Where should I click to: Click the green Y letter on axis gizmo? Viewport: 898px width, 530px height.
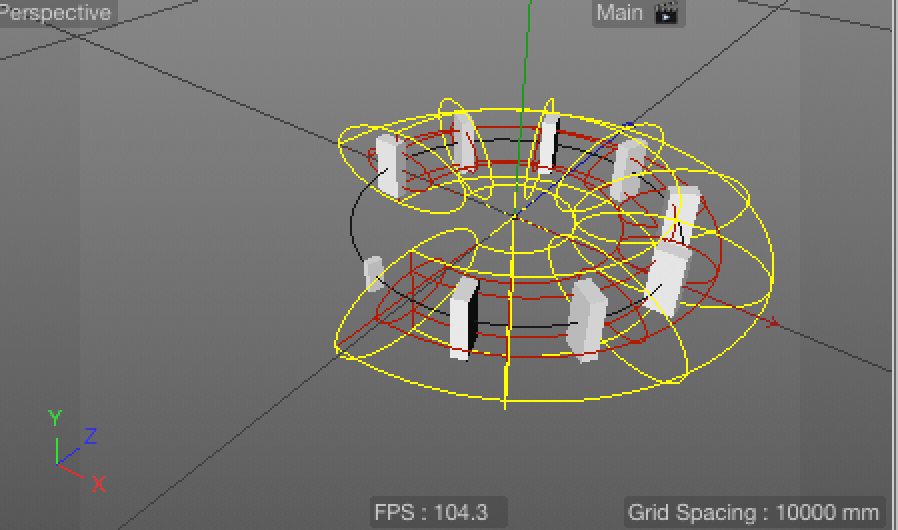pos(56,417)
